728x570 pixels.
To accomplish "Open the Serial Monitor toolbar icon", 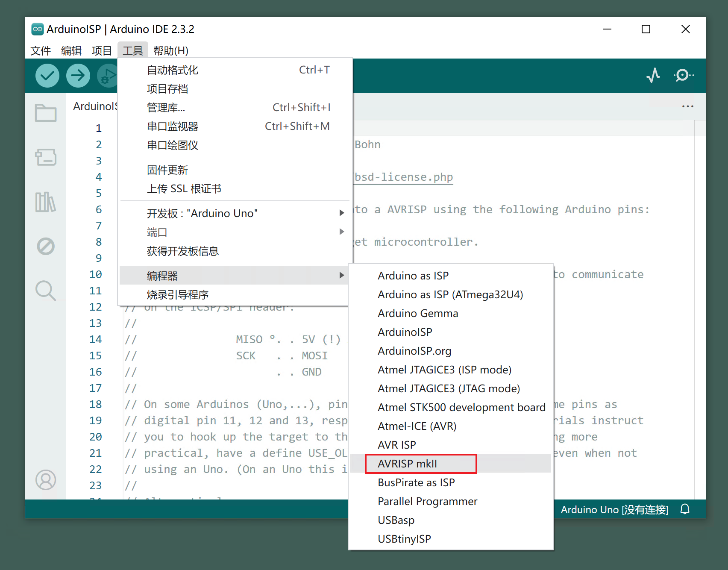I will click(x=683, y=76).
